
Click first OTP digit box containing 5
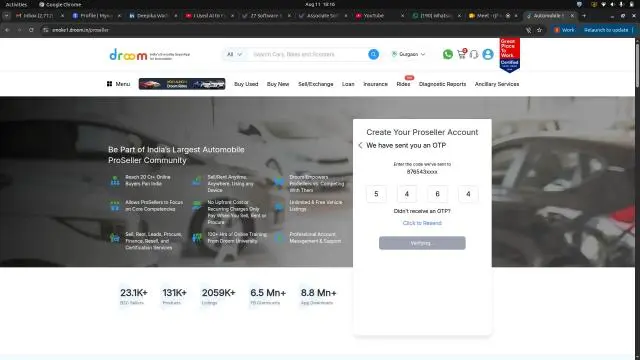pyautogui.click(x=376, y=194)
